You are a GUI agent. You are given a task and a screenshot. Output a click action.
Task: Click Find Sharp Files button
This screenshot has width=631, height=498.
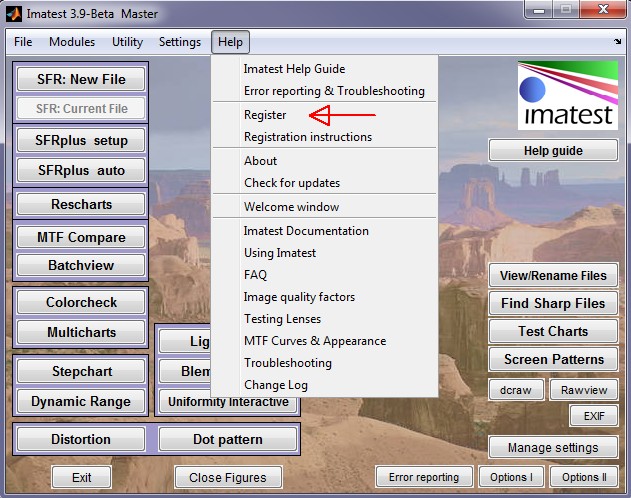point(553,303)
